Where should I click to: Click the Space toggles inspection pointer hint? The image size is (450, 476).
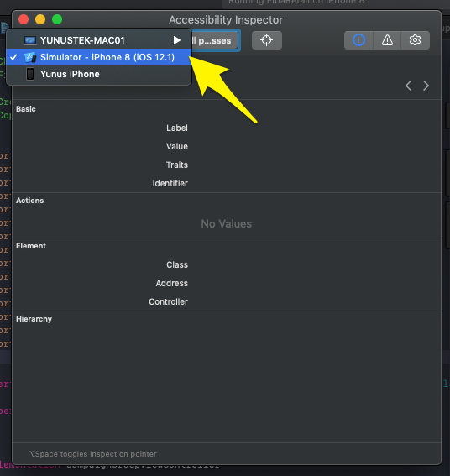(92, 454)
